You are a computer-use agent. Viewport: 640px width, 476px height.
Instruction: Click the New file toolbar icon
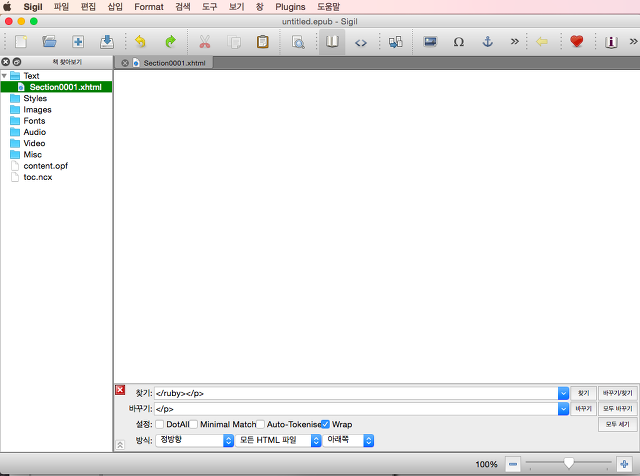point(21,42)
